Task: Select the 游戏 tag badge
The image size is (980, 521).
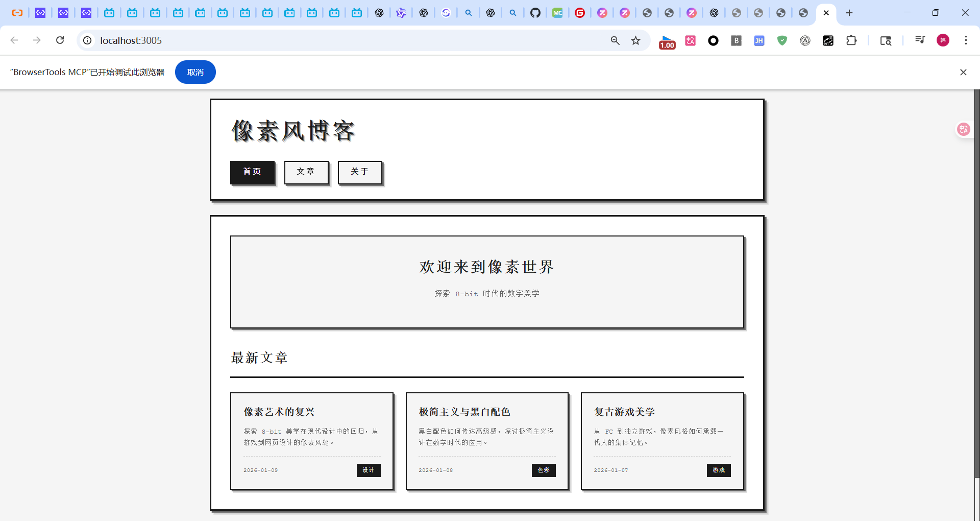Action: coord(718,470)
